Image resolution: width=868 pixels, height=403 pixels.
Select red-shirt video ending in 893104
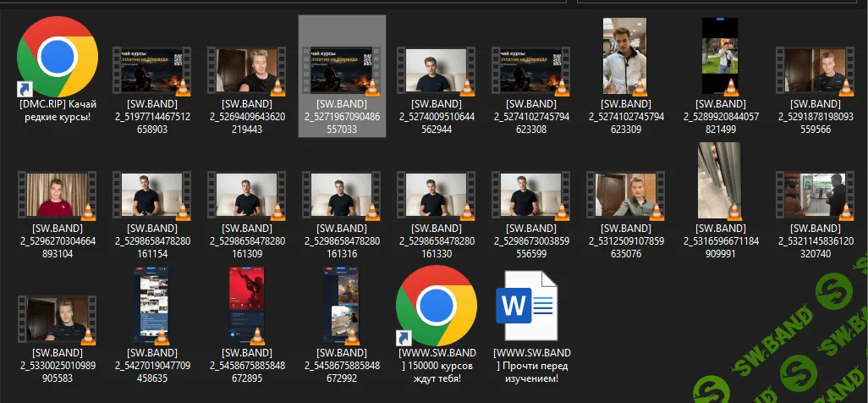tap(58, 195)
